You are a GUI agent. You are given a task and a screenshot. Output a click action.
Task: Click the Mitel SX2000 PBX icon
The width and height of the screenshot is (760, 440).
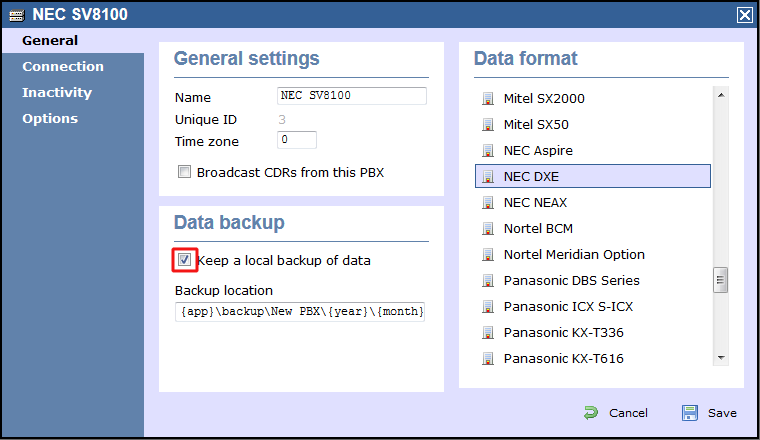click(488, 98)
